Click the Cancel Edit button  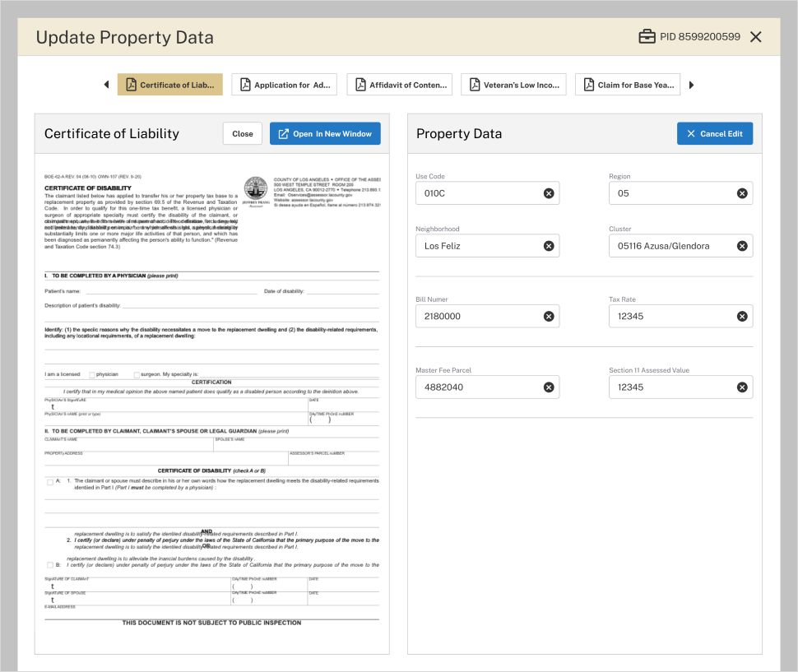(x=714, y=134)
